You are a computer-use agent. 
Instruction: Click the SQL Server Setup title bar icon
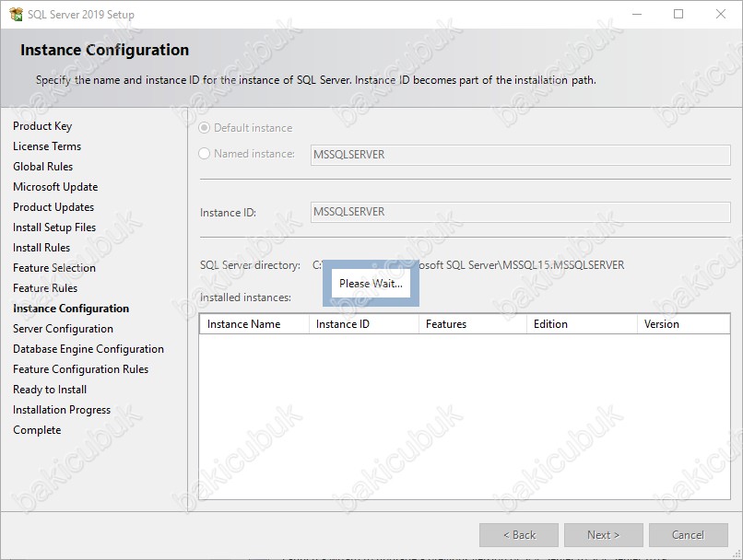[x=16, y=14]
